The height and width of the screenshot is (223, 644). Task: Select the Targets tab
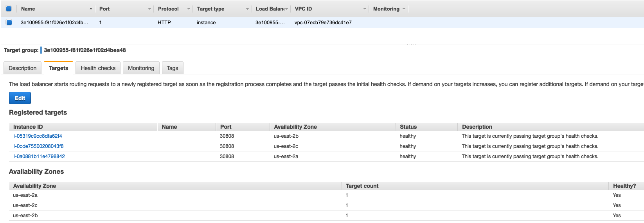(59, 68)
